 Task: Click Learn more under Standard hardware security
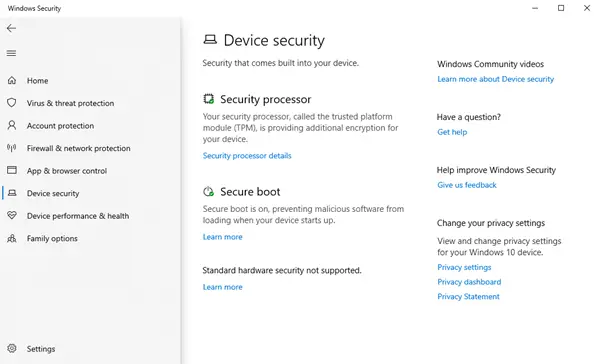(222, 287)
